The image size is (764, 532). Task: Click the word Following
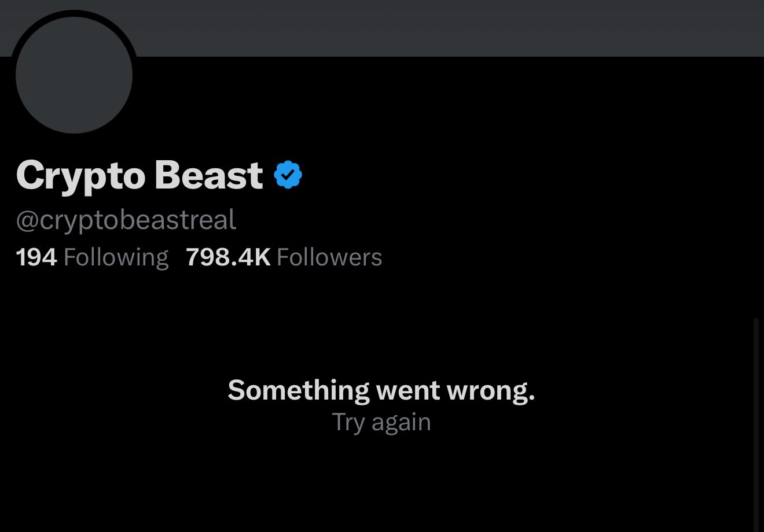[x=116, y=257]
